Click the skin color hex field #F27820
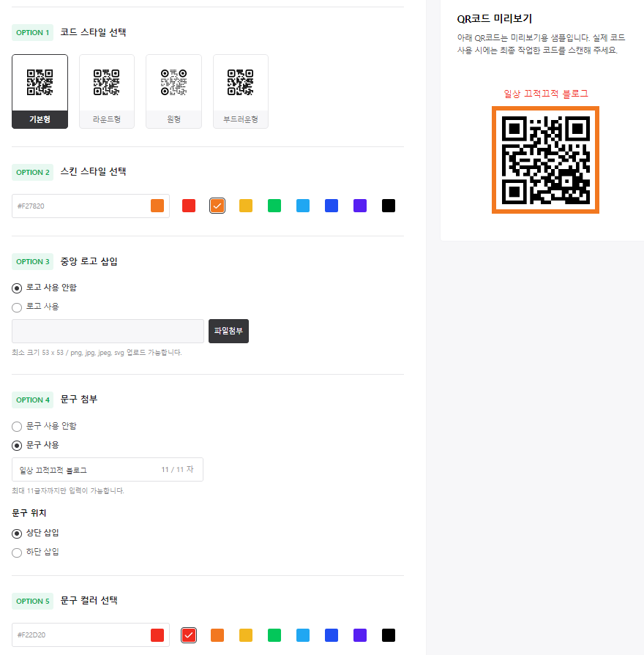The height and width of the screenshot is (655, 644). coord(91,206)
